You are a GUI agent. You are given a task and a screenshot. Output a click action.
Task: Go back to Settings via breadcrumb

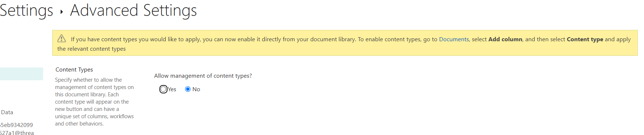click(x=26, y=11)
